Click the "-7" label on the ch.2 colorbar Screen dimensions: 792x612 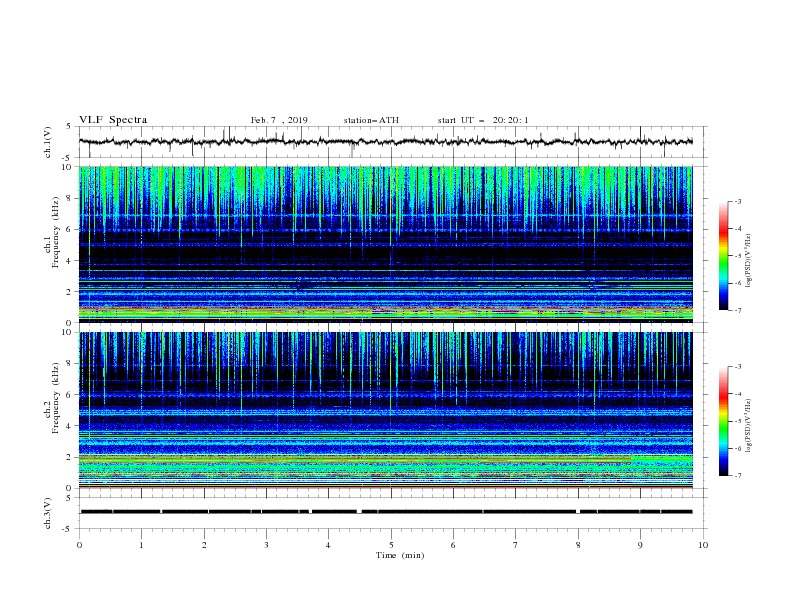(738, 475)
